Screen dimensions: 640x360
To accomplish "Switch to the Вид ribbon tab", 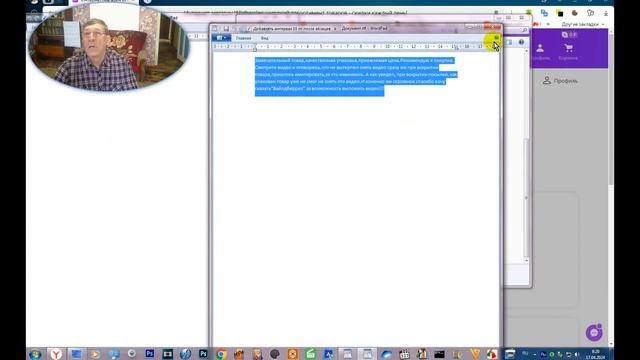I will coord(264,38).
